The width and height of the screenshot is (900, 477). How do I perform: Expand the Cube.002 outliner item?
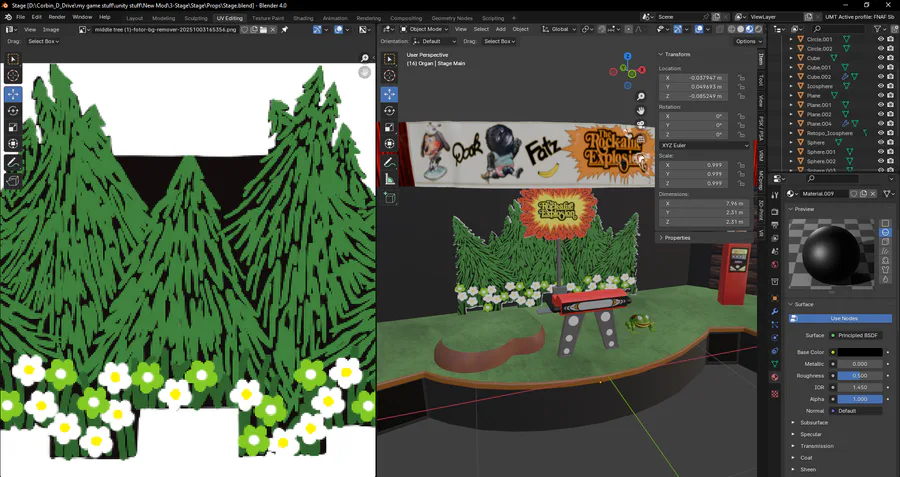pos(792,77)
